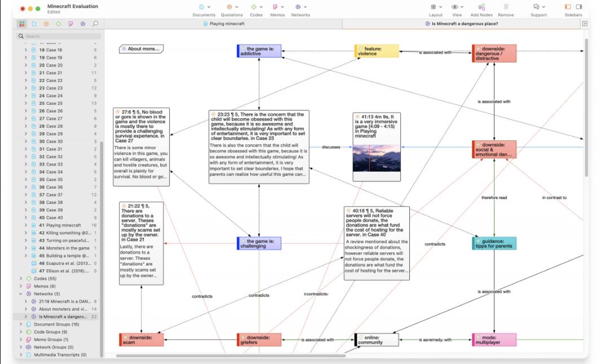Viewport: 601px width, 364px height.
Task: Select the documents filter icon in navigator
Action: click(x=34, y=24)
